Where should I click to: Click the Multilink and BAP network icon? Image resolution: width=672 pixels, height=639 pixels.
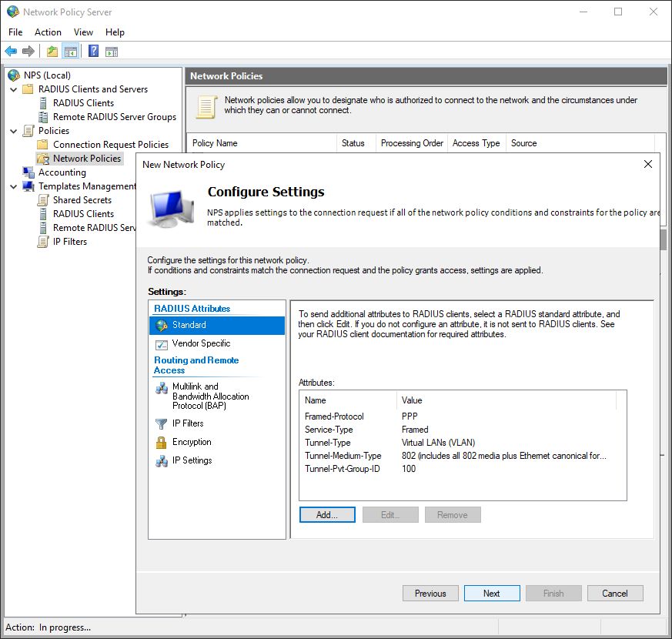162,388
